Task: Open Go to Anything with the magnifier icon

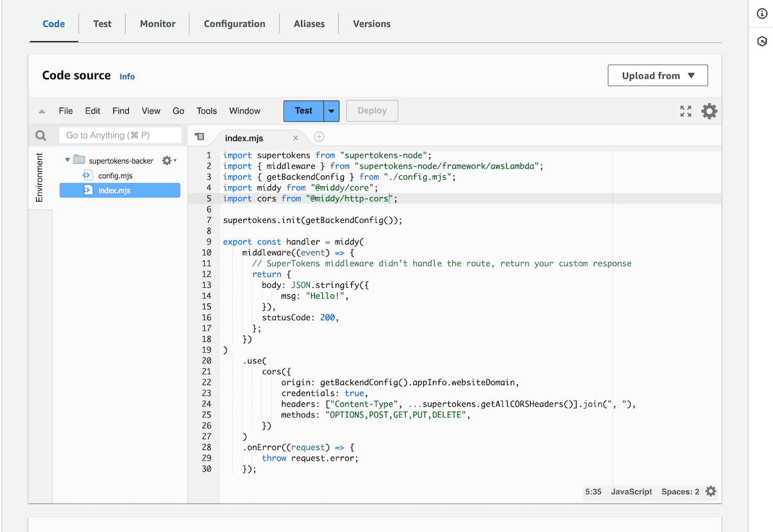Action: pos(41,135)
